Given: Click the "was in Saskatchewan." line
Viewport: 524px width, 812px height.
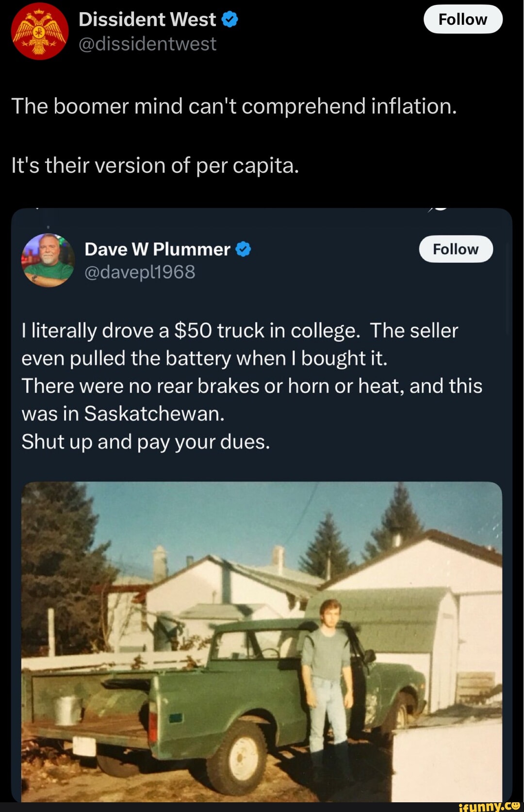Looking at the screenshot, I should coord(123,414).
